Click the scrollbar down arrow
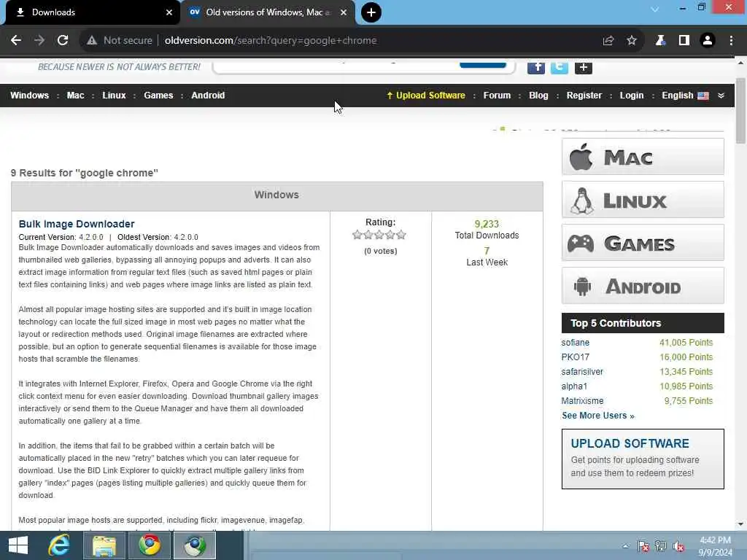Screen dimensions: 747x560 (740, 524)
